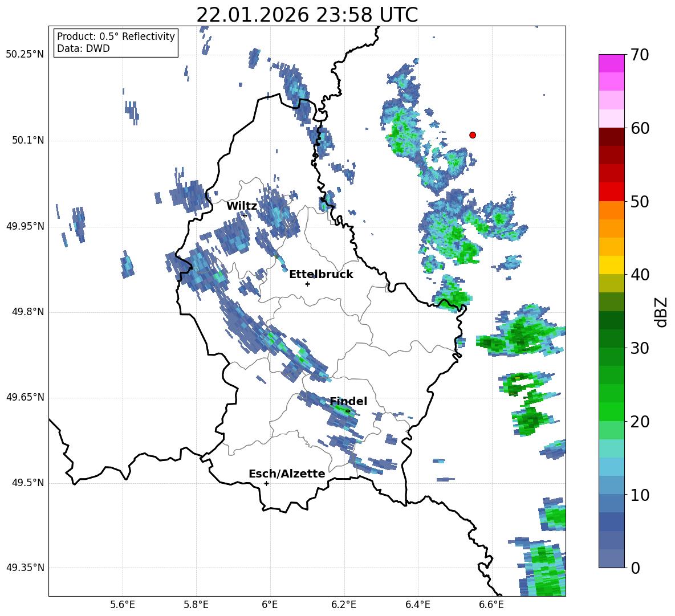Click the 49.95°N latitude label
This screenshot has width=675, height=616.
pyautogui.click(x=25, y=226)
